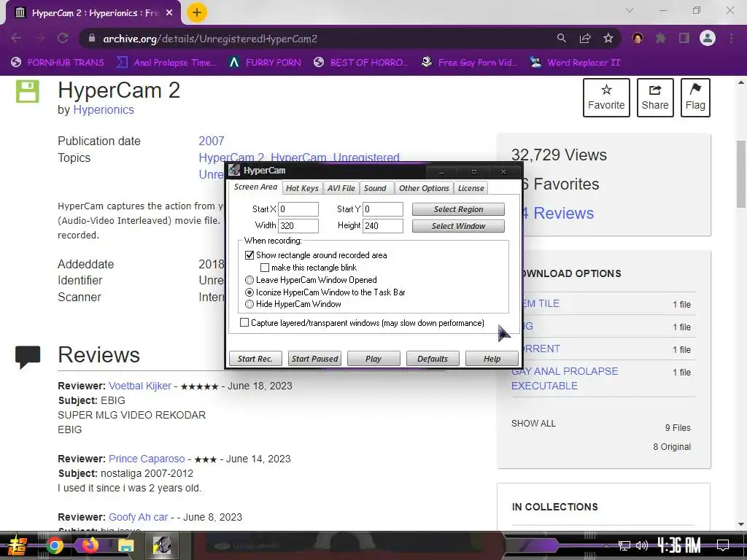Switch to the AVI File tab
747x560 pixels.
(x=341, y=188)
